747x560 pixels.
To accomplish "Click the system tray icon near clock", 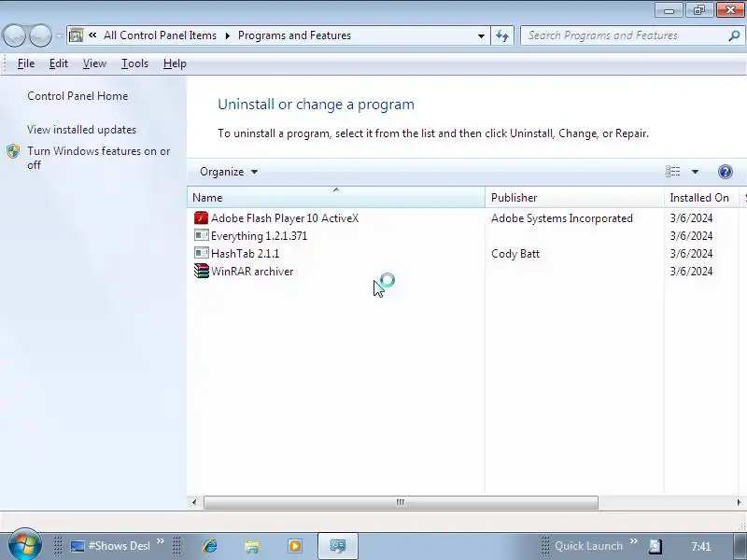I will pos(655,546).
